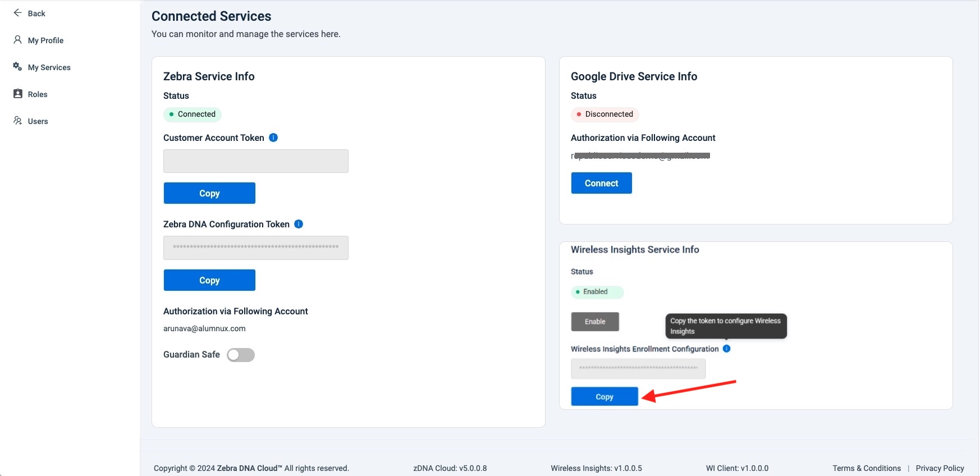Copy the Zebra DNA Configuration Token
Viewport: 980px width, 476px height.
point(209,280)
